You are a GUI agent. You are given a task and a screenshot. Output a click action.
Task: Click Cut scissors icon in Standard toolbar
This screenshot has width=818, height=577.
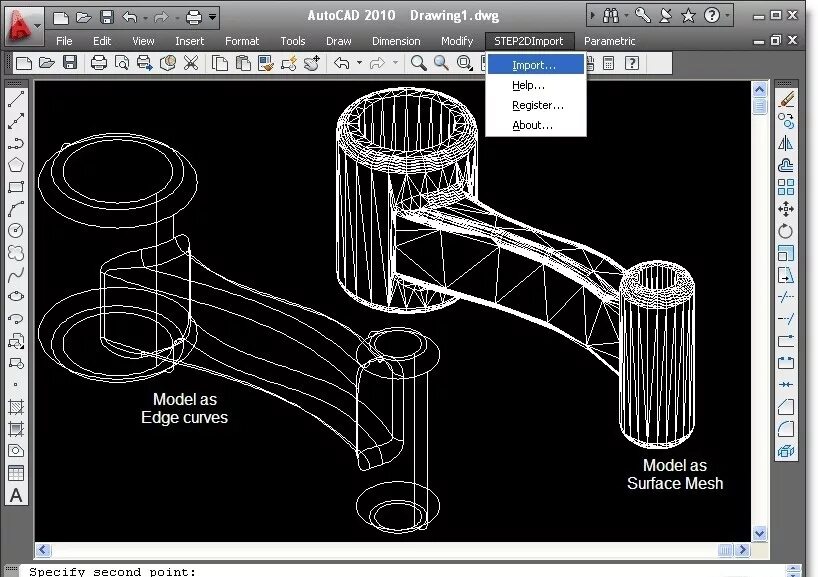click(191, 63)
